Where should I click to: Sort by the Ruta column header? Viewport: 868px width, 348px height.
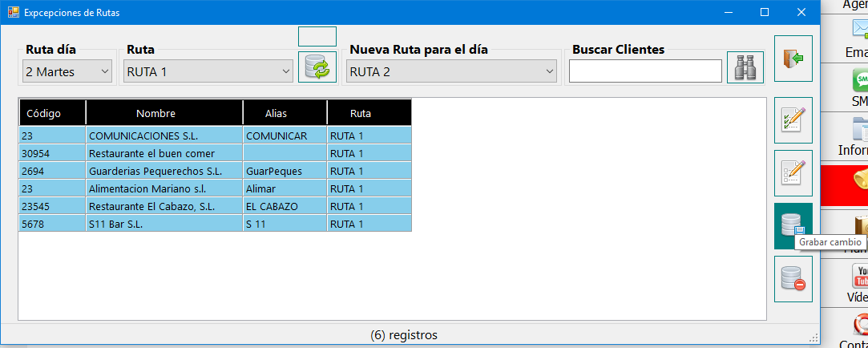[369, 113]
